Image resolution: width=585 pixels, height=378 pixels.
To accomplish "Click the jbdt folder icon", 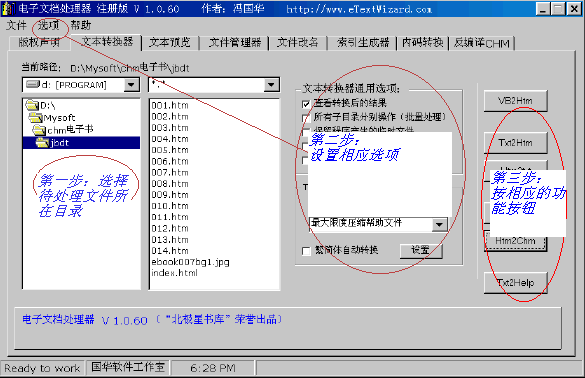I will 43,143.
